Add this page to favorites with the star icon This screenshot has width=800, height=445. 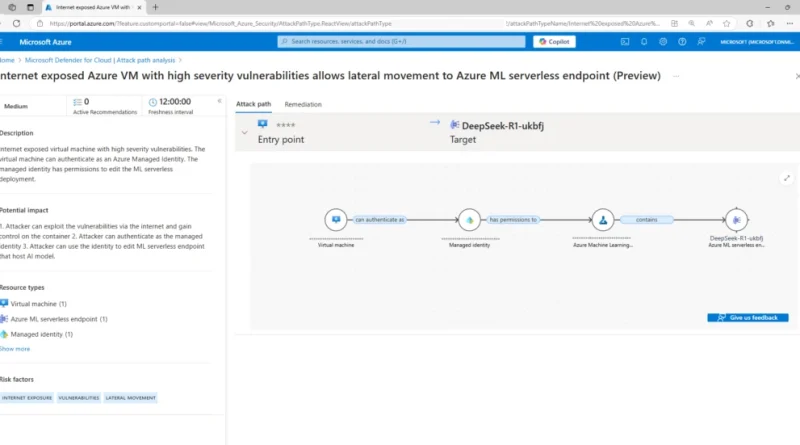[727, 23]
